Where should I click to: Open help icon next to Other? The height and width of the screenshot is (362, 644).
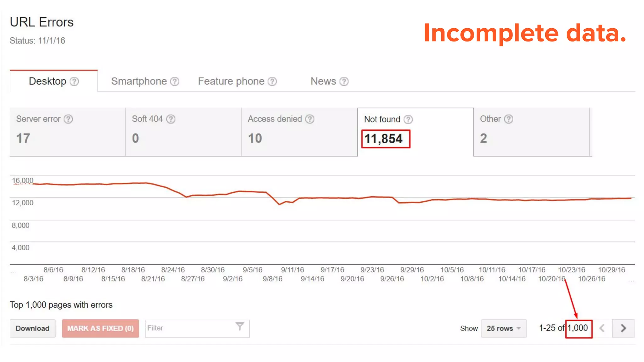[x=508, y=119]
